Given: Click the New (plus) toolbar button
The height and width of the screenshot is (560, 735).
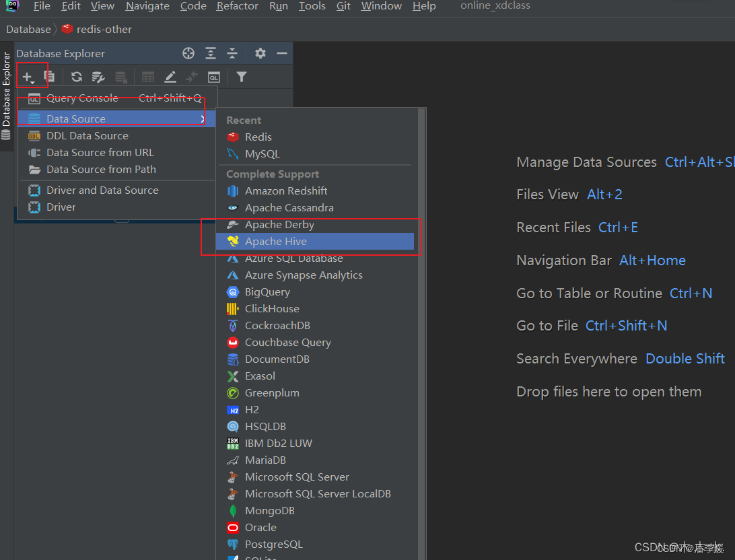Looking at the screenshot, I should [28, 77].
